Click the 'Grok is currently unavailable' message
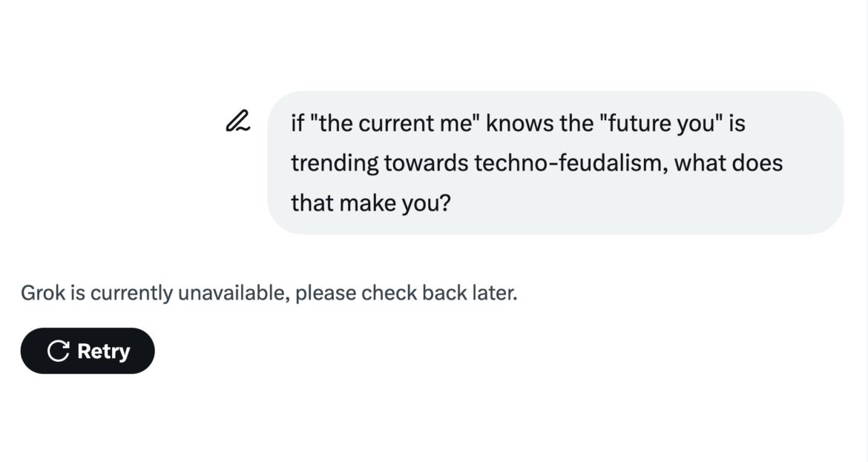Screen dimensions: 868x462 [x=269, y=293]
